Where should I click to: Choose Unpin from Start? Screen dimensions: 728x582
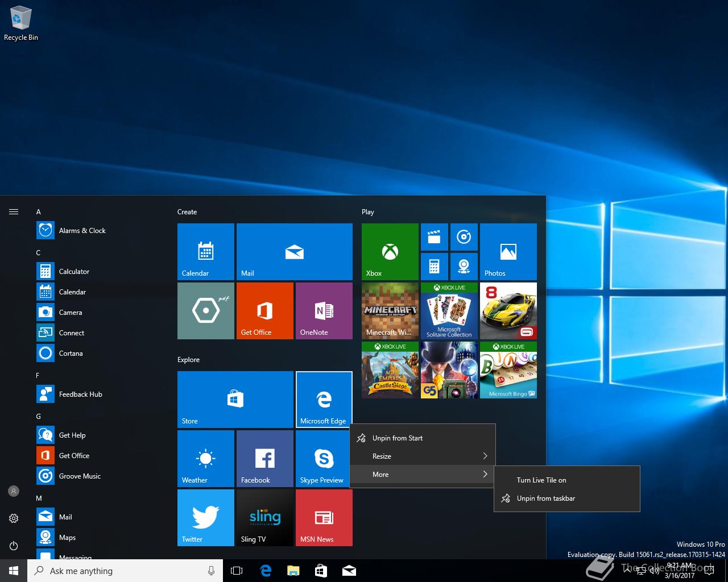397,438
